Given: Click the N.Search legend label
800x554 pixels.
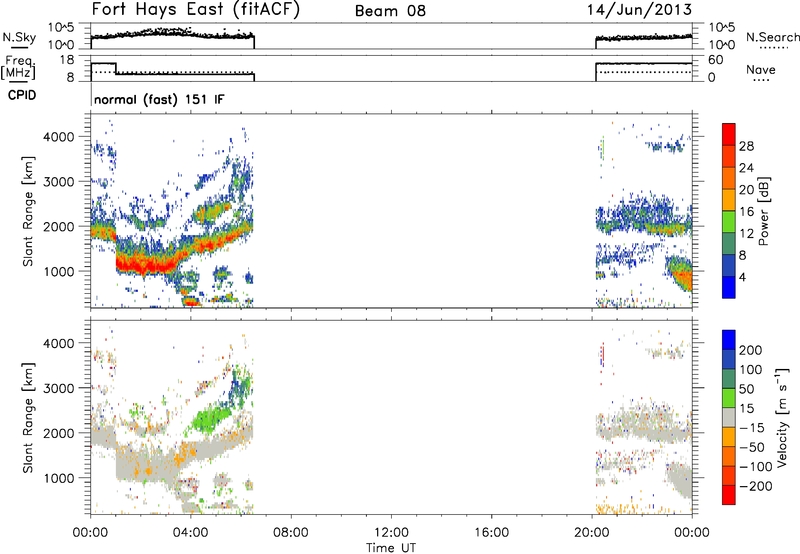Looking at the screenshot, I should pos(772,37).
